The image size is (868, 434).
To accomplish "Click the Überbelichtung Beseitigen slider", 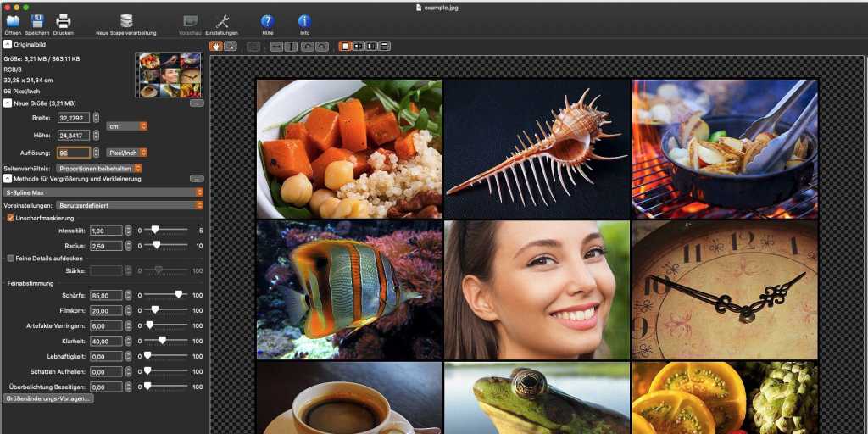I will [x=166, y=387].
